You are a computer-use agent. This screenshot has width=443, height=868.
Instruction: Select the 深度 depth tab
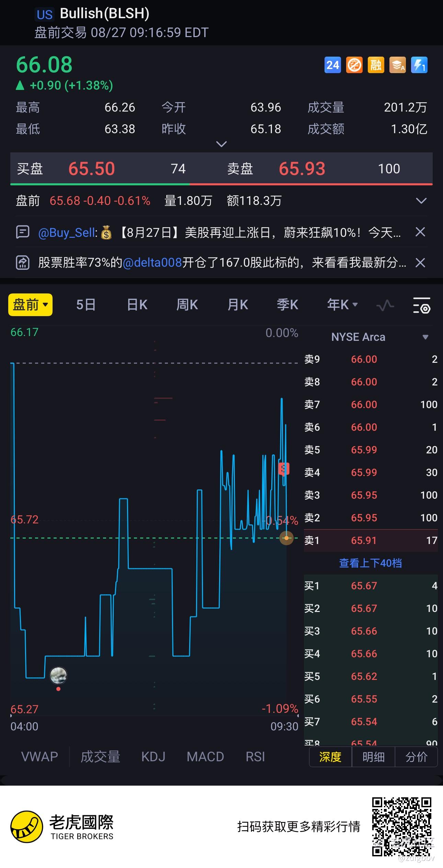click(x=330, y=757)
